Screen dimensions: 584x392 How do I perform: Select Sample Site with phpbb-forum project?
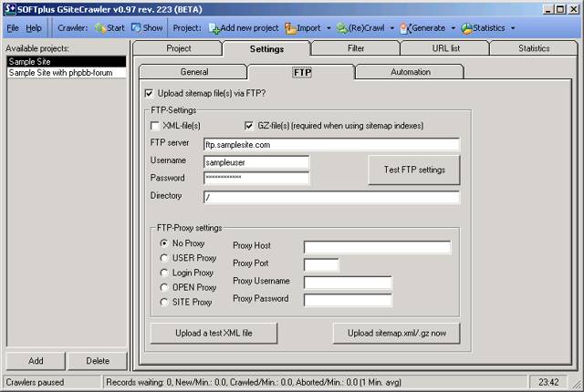click(x=67, y=73)
